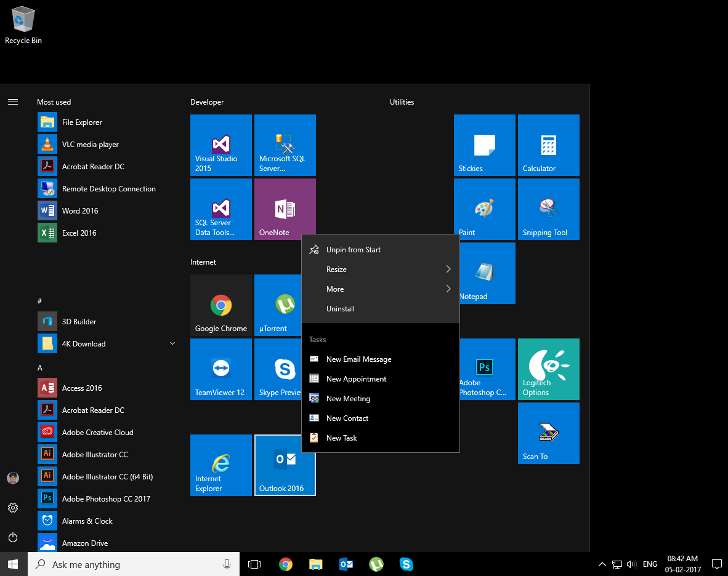The height and width of the screenshot is (576, 728).
Task: Open the Logitech Options tile
Action: pos(549,369)
